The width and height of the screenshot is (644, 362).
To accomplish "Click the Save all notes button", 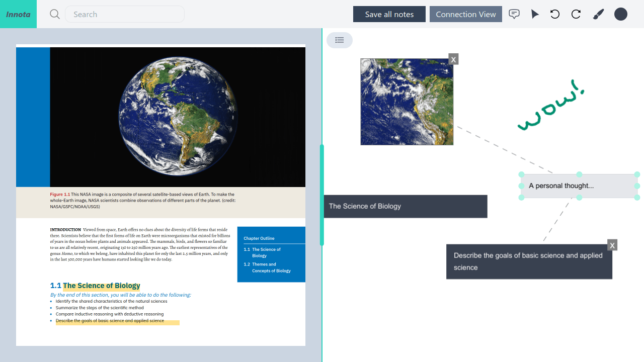I will [389, 14].
